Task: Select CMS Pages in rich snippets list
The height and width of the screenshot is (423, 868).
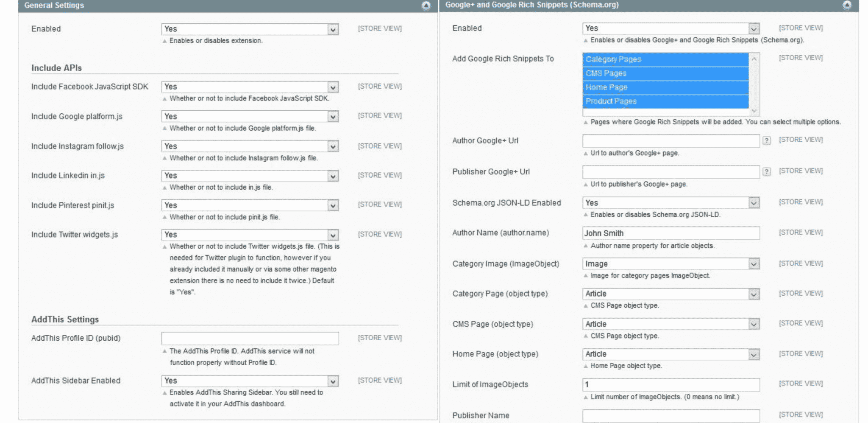Action: pos(666,73)
